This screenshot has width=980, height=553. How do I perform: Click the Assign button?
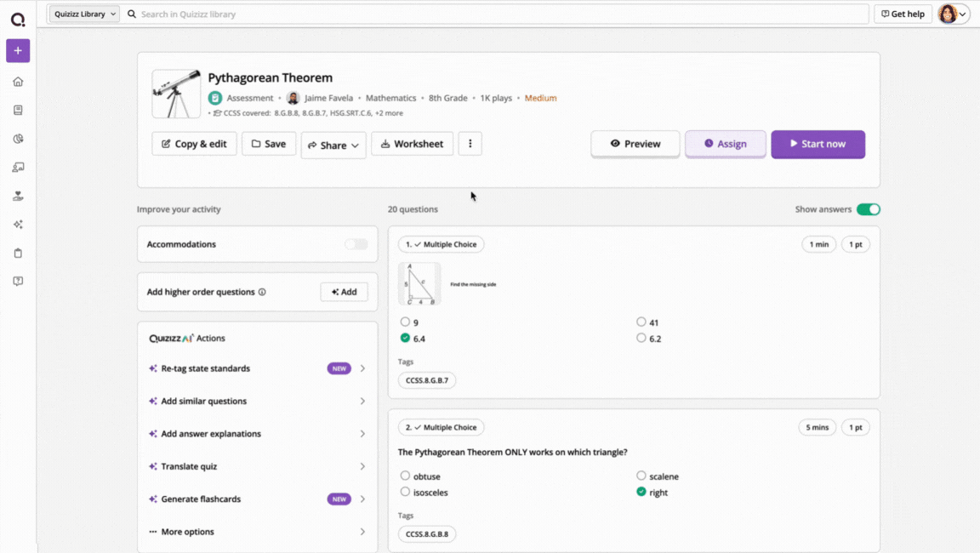[x=725, y=144]
